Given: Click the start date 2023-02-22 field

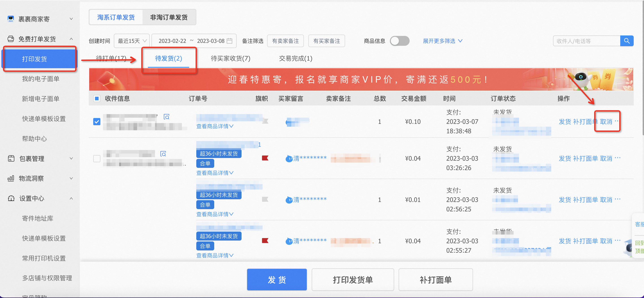Looking at the screenshot, I should (x=172, y=41).
